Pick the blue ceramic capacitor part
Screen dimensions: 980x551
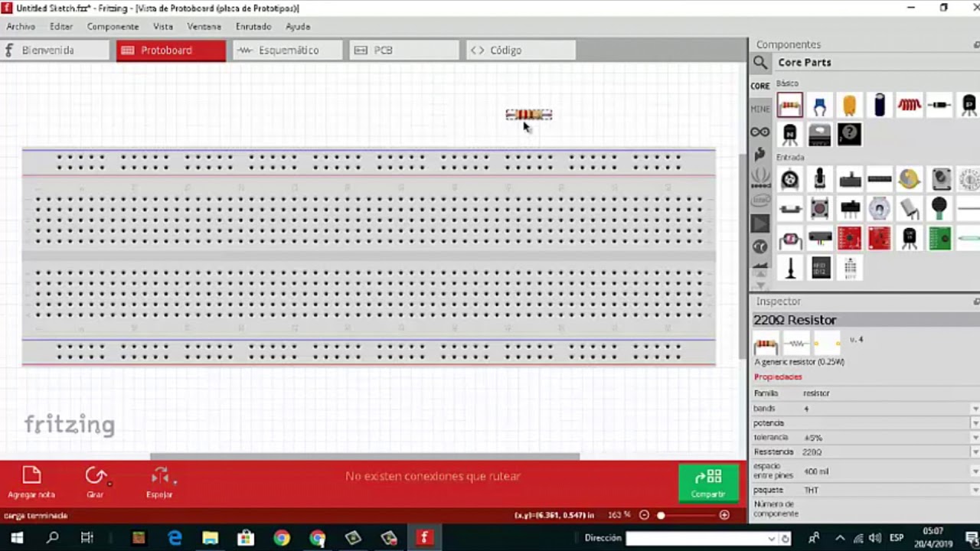click(x=819, y=105)
